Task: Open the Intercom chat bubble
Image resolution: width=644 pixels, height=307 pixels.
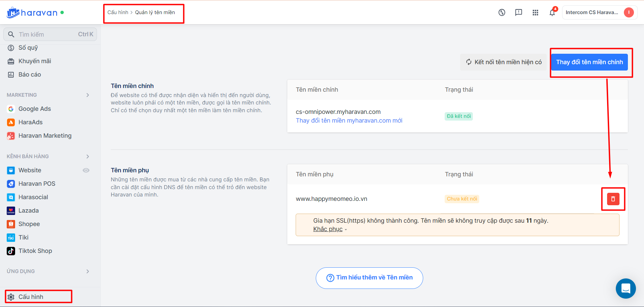Action: coord(626,288)
